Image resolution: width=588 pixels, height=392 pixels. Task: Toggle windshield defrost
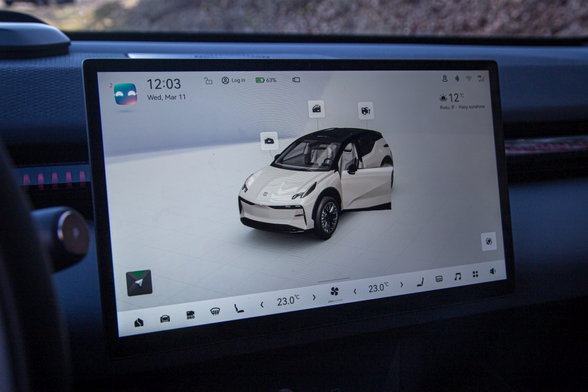tap(215, 312)
